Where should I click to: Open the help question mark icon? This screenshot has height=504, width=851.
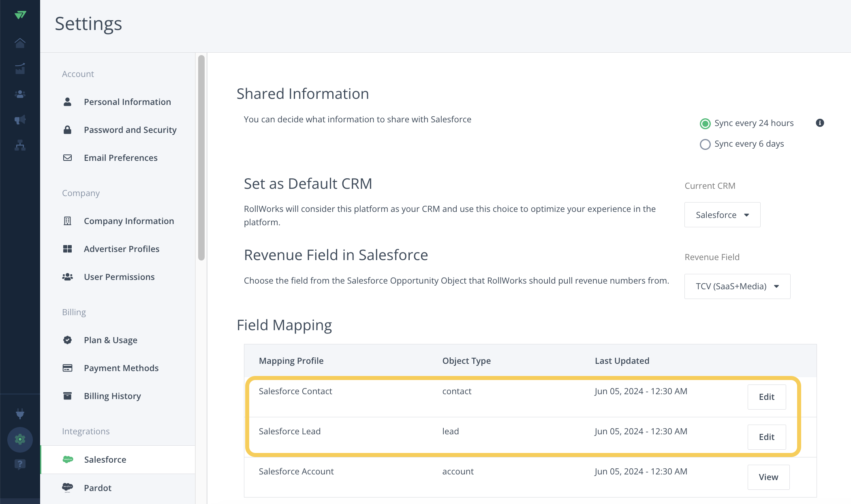click(x=20, y=464)
